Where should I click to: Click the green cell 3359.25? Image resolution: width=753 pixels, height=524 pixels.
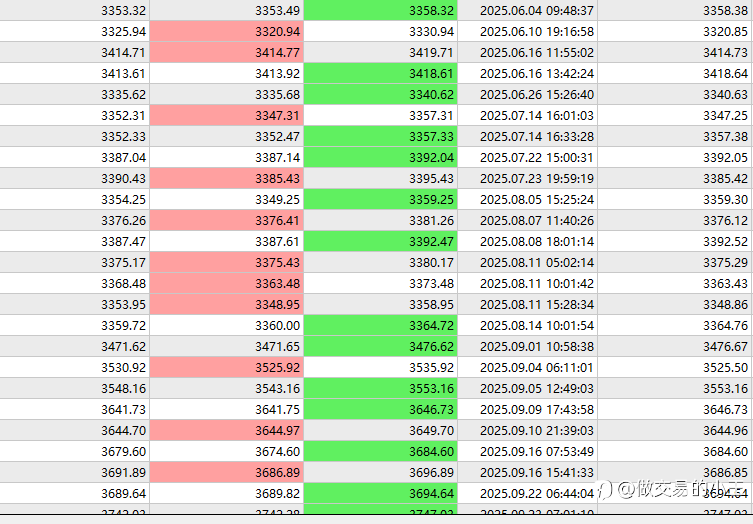[x=380, y=199]
